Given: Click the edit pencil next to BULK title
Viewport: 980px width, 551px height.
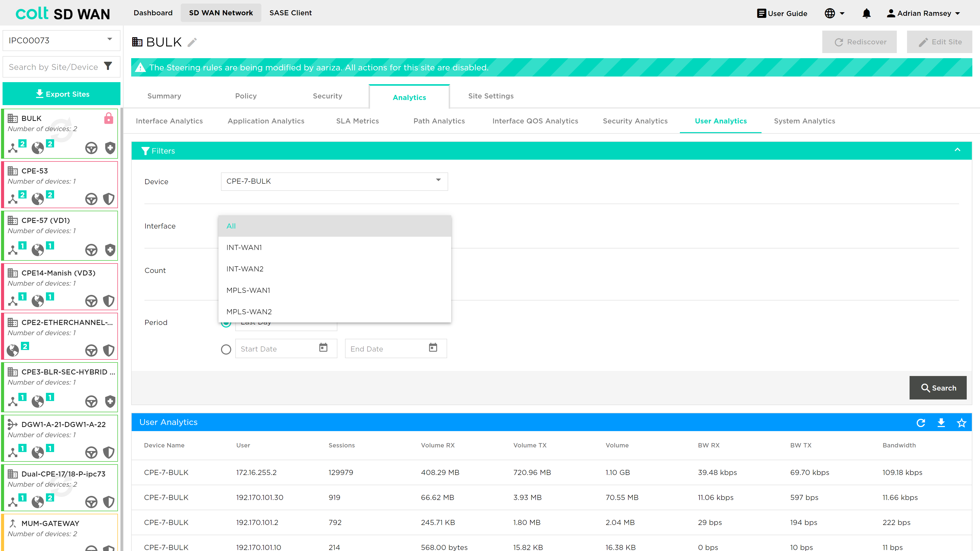Looking at the screenshot, I should (x=192, y=42).
